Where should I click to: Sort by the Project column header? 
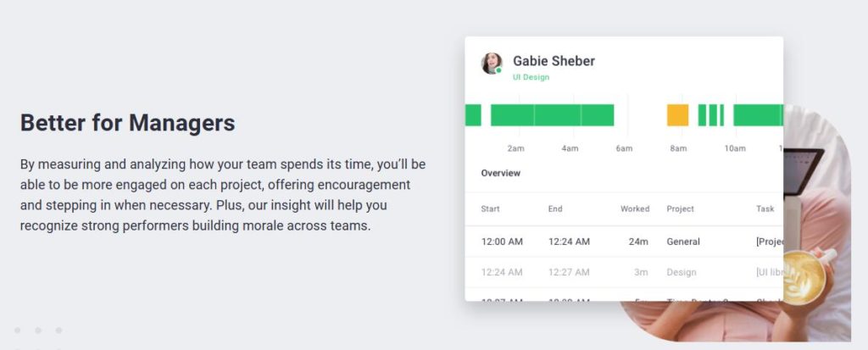pyautogui.click(x=680, y=208)
